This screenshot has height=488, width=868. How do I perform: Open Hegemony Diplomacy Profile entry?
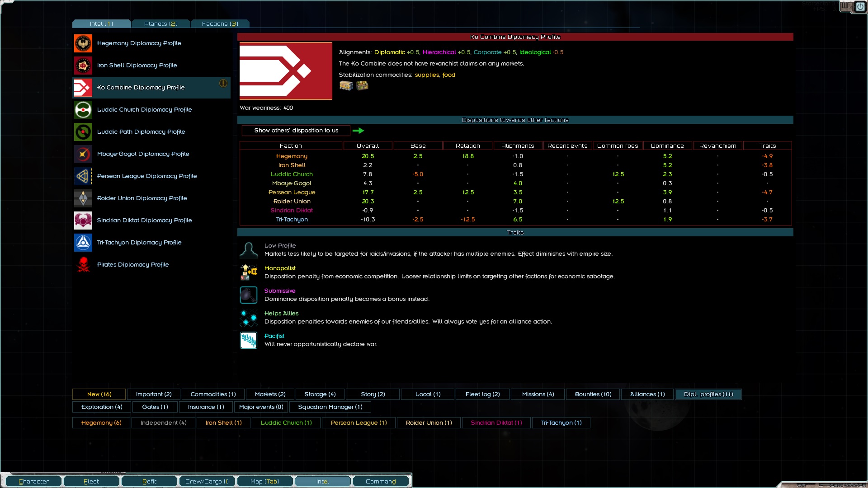(x=151, y=43)
